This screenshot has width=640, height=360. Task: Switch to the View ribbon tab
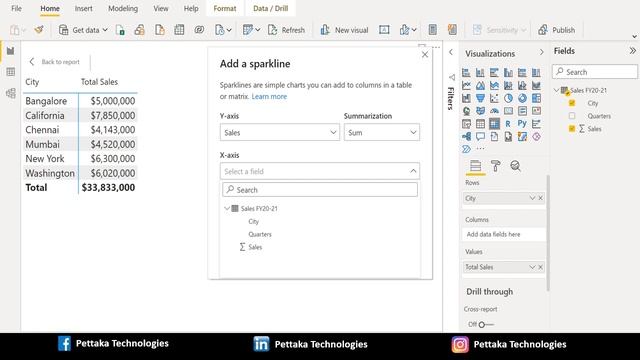161,8
